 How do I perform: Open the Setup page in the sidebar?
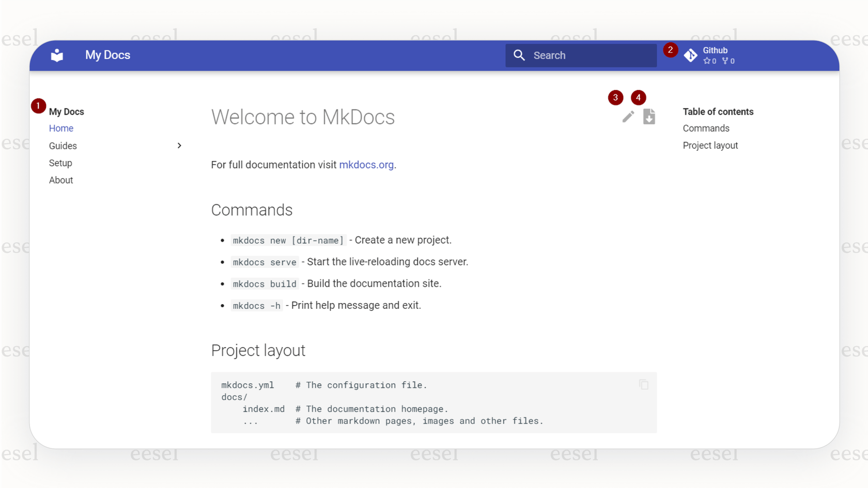60,163
